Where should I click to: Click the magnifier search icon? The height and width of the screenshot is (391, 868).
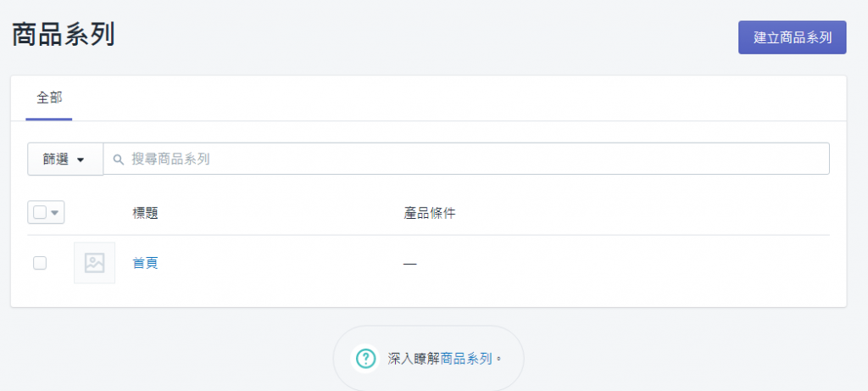tap(119, 159)
